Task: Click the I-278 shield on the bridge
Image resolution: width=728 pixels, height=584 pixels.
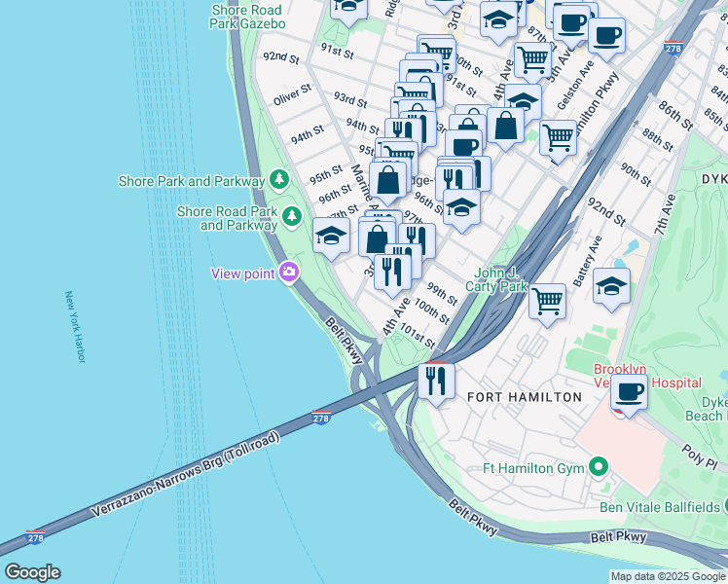Action: pyautogui.click(x=321, y=418)
